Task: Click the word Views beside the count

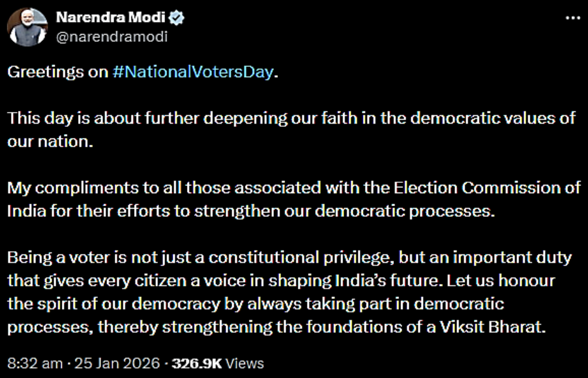Action: pos(246,363)
